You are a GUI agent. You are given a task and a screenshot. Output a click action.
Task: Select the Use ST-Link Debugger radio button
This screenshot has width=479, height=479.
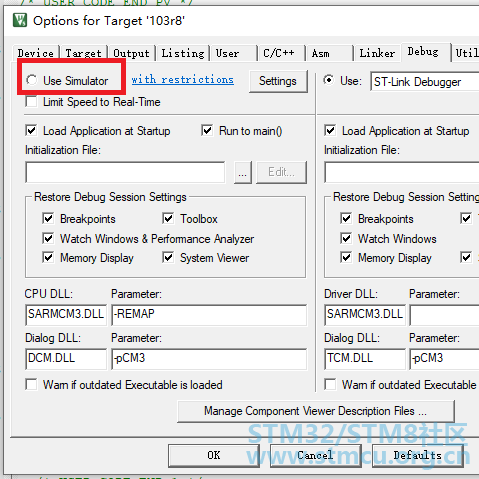coord(329,80)
